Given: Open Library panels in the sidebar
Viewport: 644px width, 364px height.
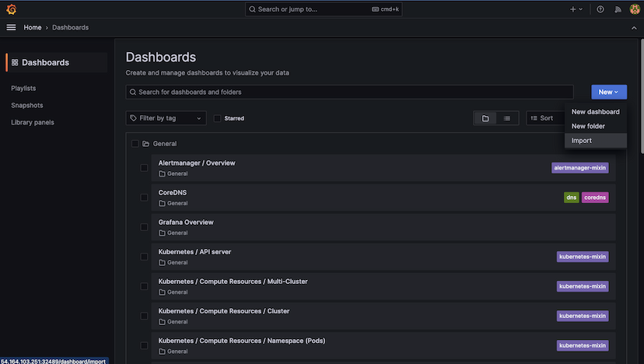Looking at the screenshot, I should pos(33,122).
